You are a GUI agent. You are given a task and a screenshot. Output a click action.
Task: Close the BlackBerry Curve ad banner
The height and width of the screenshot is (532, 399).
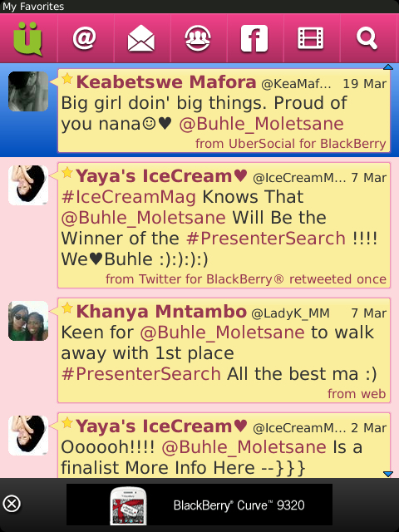click(12, 504)
